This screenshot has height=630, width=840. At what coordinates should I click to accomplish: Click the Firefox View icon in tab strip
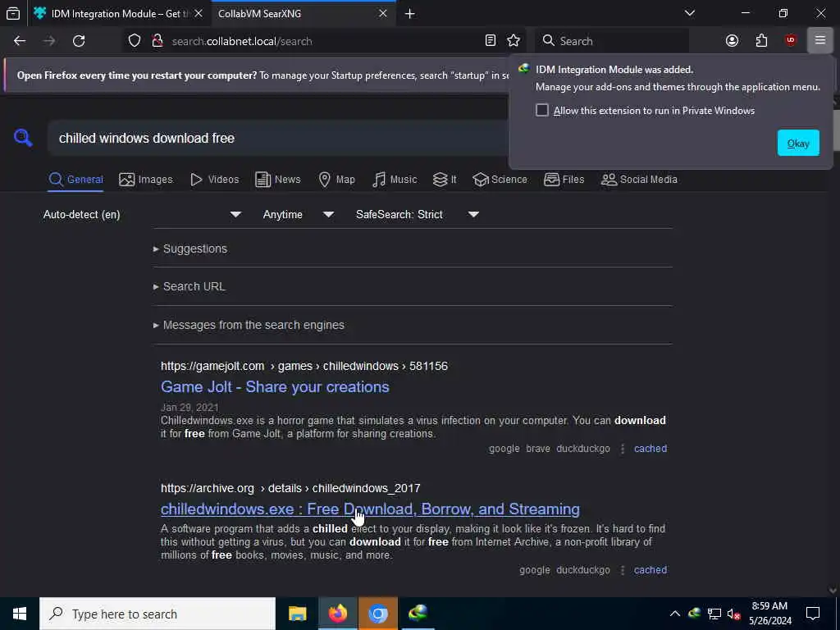click(x=13, y=13)
